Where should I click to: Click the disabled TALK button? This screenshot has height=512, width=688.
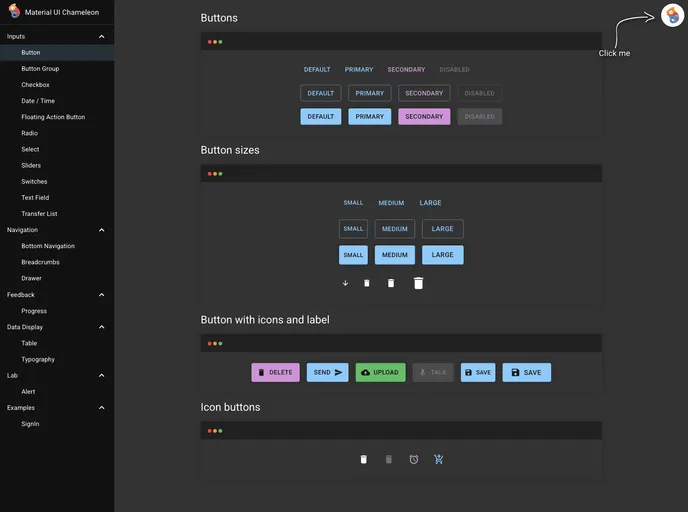coord(433,372)
